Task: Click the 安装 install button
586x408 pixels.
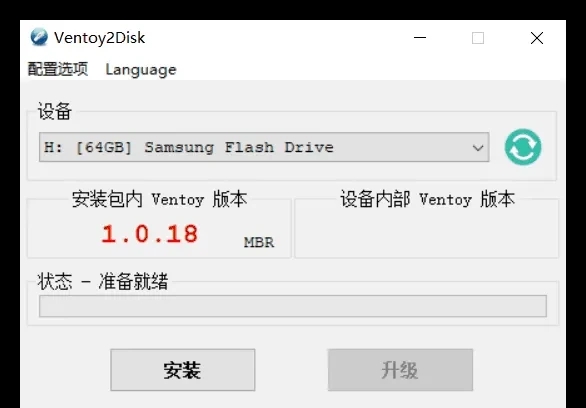Action: (x=183, y=370)
